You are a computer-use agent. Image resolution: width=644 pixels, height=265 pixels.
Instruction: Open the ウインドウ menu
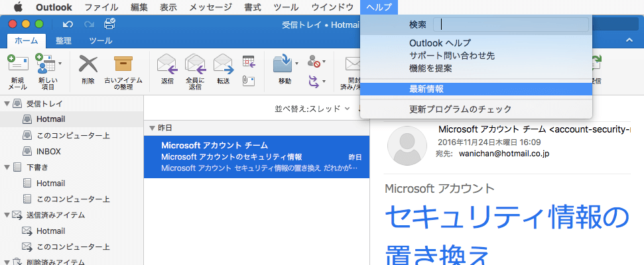[x=332, y=7]
